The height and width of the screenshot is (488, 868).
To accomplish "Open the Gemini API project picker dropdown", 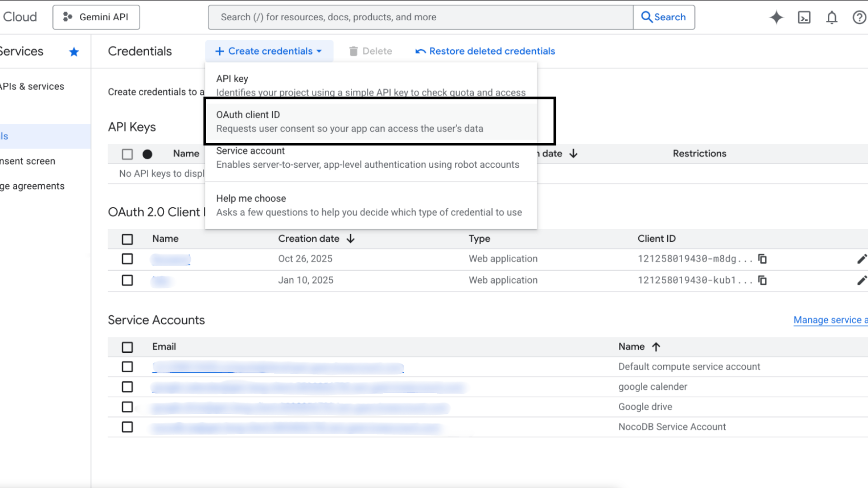I will (x=96, y=17).
